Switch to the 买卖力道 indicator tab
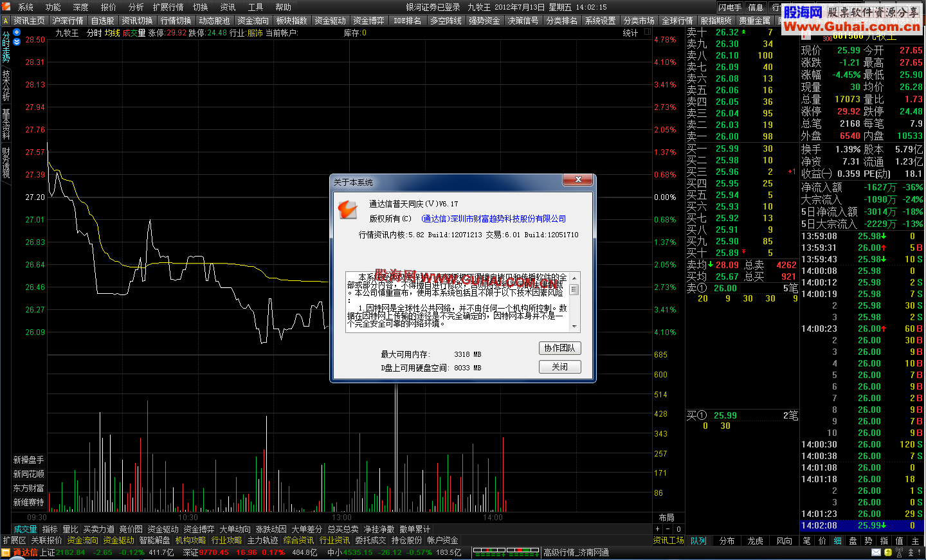Image resolution: width=926 pixels, height=560 pixels. [99, 529]
